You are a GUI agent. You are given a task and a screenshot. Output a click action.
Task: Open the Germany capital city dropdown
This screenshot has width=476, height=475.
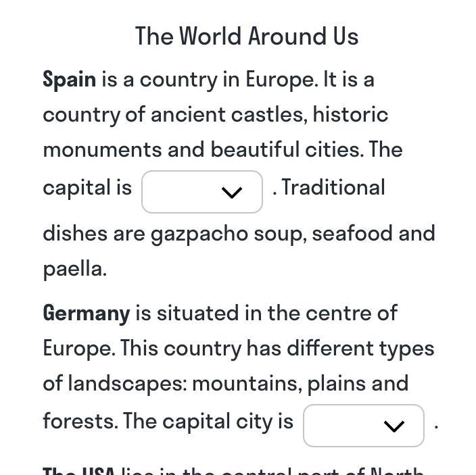pos(363,426)
